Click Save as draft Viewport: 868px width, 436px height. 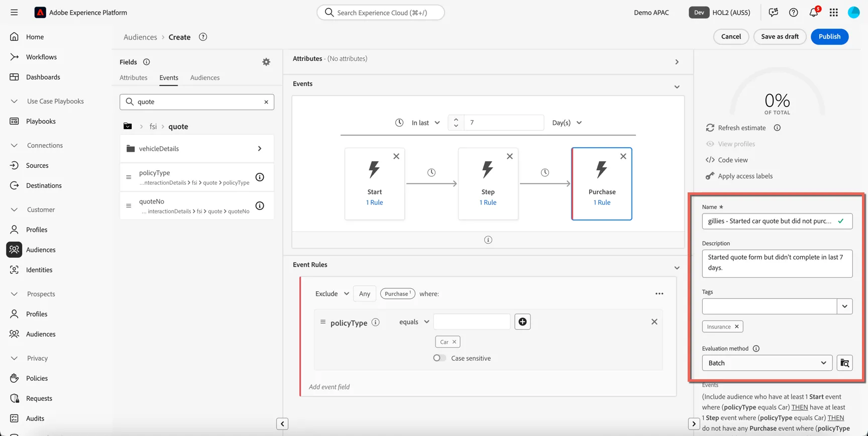point(780,37)
